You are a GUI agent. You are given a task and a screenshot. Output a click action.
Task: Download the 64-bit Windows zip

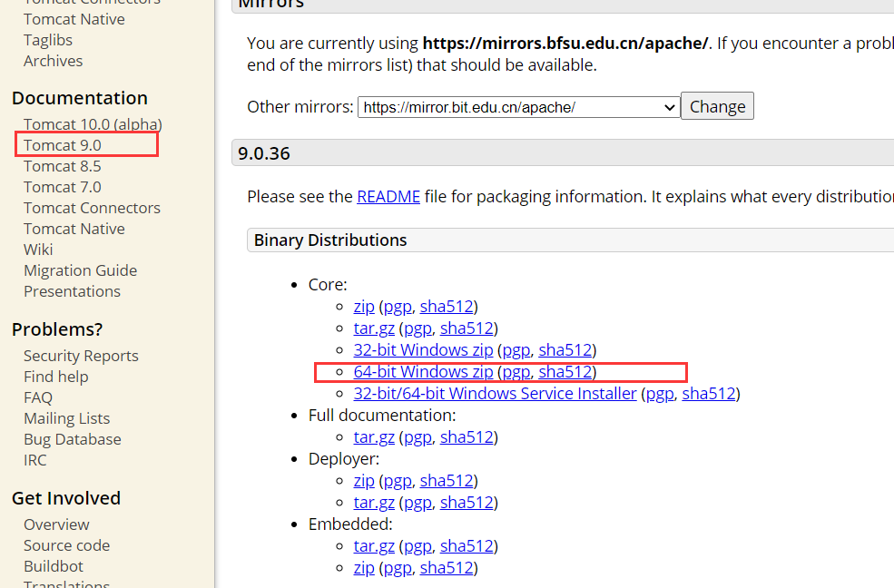click(x=423, y=372)
